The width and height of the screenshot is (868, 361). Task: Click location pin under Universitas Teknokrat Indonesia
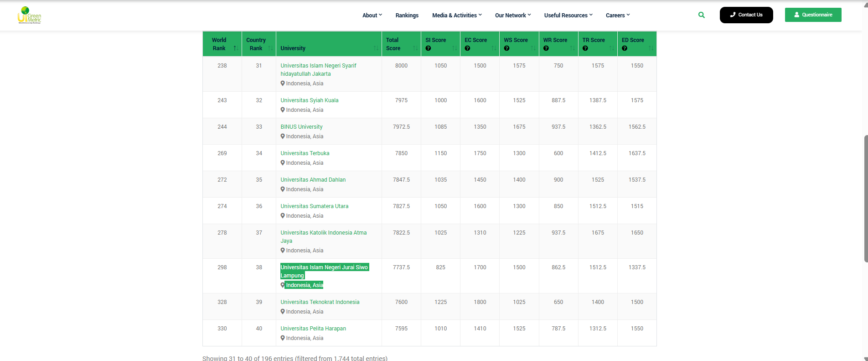pyautogui.click(x=283, y=312)
